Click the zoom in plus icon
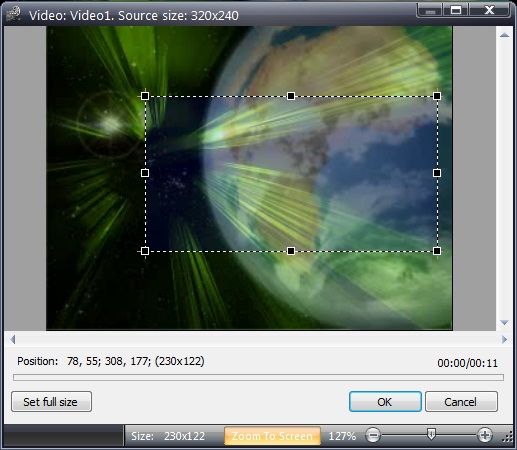 tap(485, 435)
